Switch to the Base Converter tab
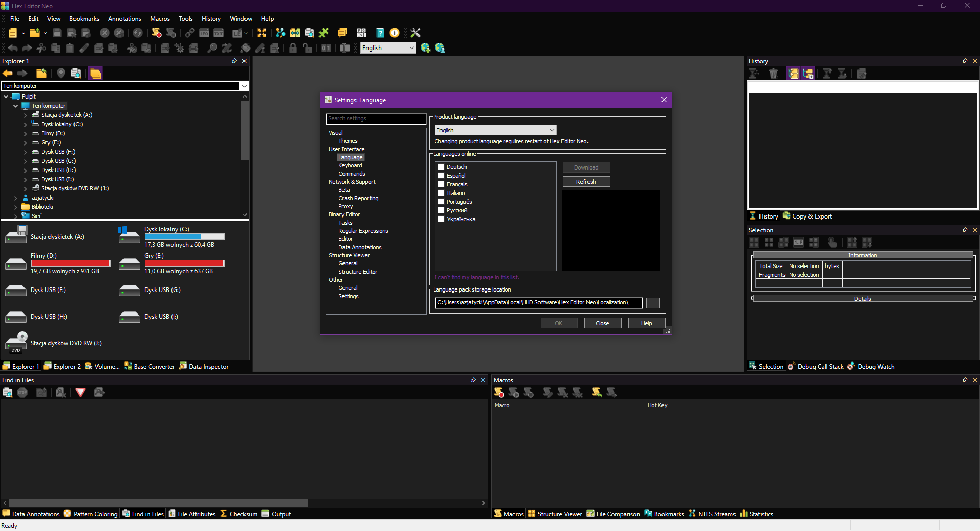 click(150, 366)
